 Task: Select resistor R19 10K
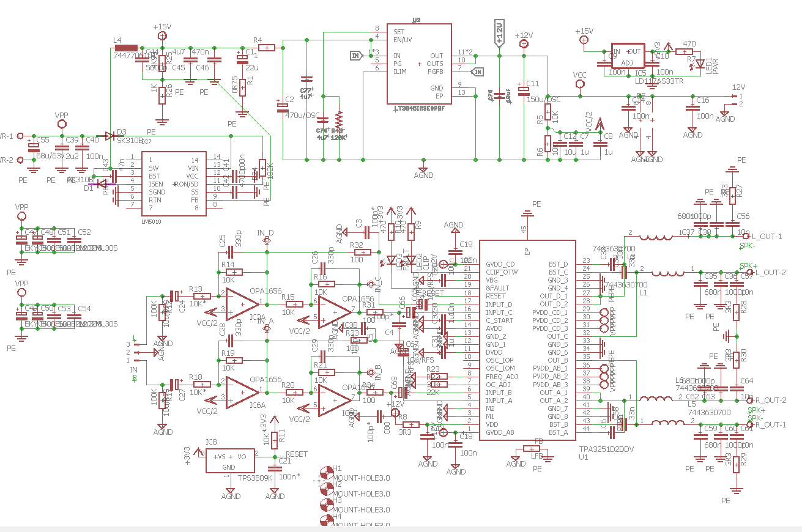[234, 360]
